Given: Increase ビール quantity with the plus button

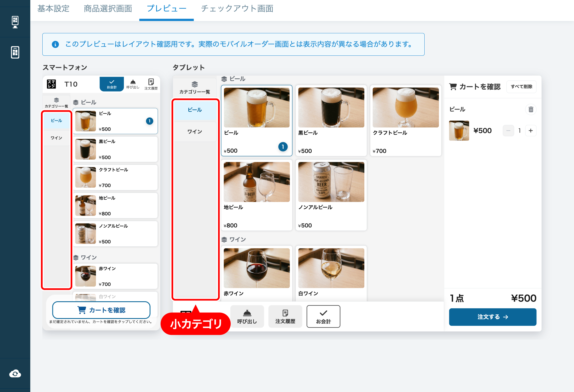Looking at the screenshot, I should (531, 130).
